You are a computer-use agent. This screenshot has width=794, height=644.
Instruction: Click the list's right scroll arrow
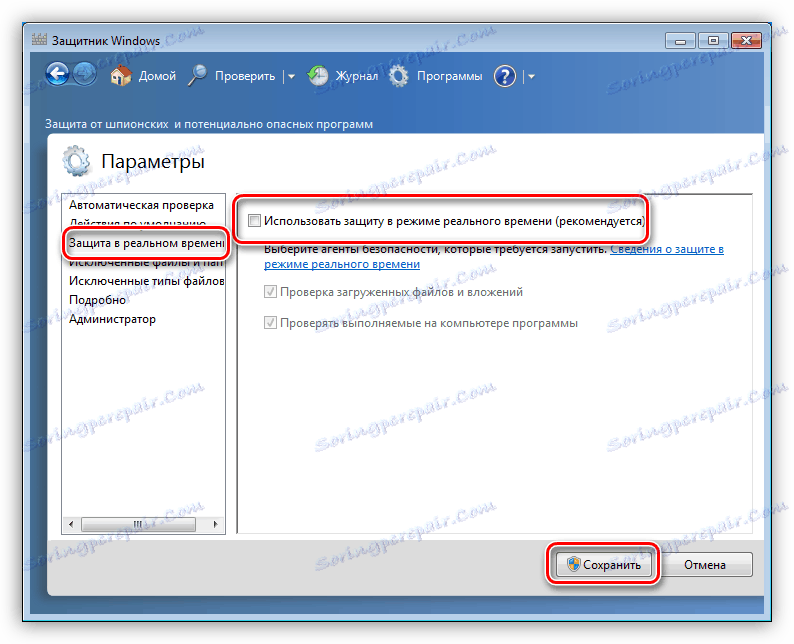click(216, 524)
